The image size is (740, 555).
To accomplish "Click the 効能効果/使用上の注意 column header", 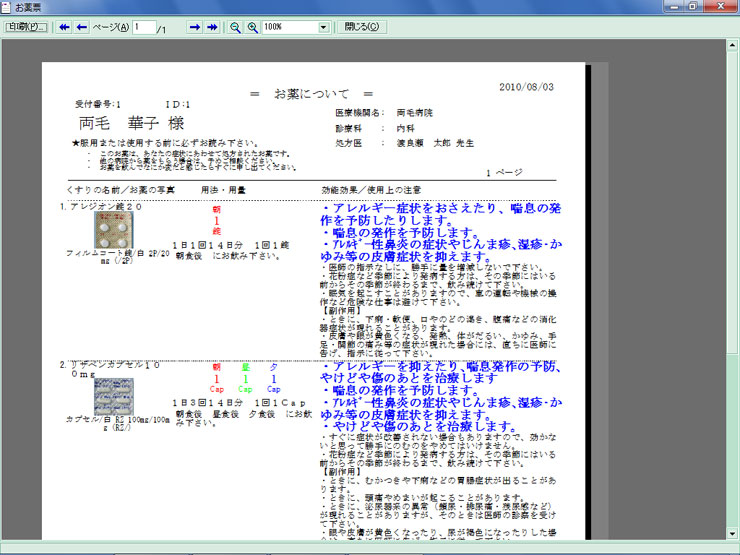I will [371, 190].
